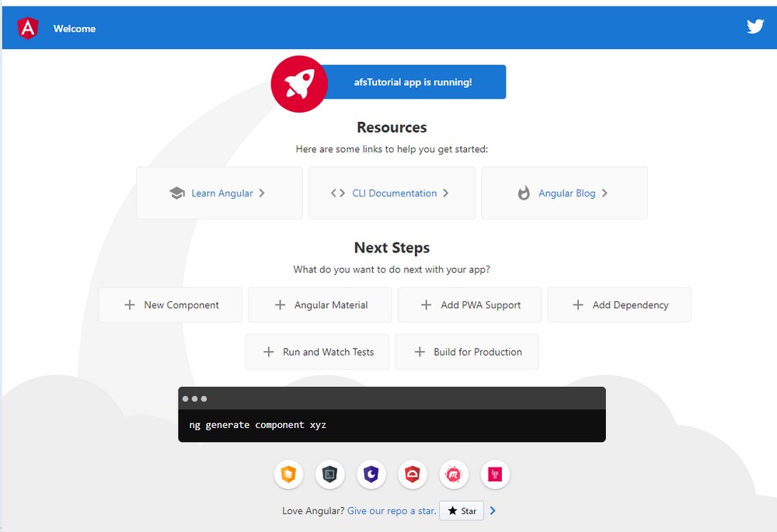Click the code brackets icon beside CLI Documentation

coord(338,193)
